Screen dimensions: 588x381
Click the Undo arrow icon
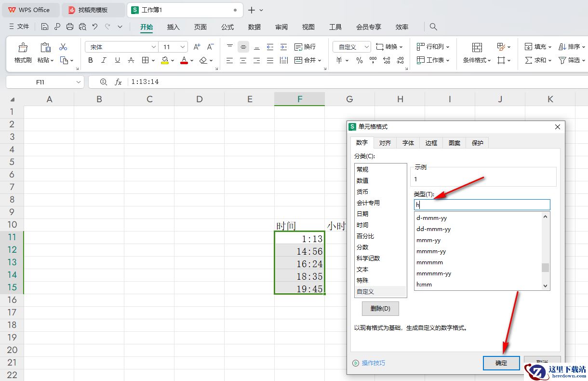coord(95,27)
